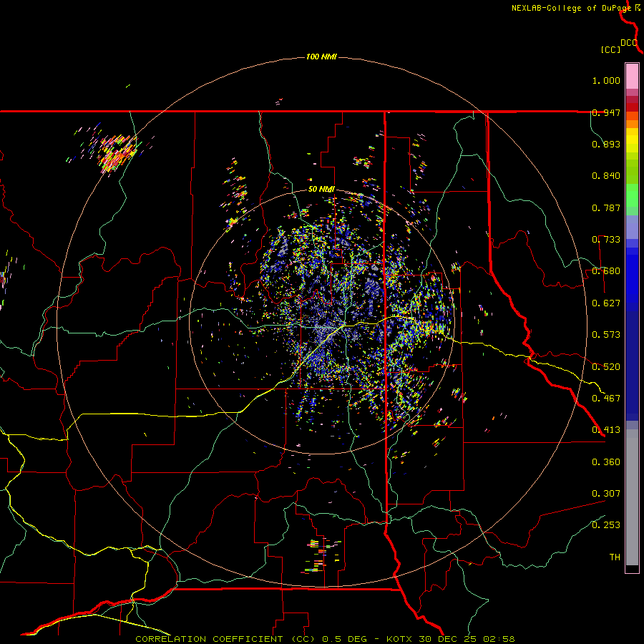The height and width of the screenshot is (644, 644).
Task: Click the 0.627 scale value
Action: pos(606,303)
